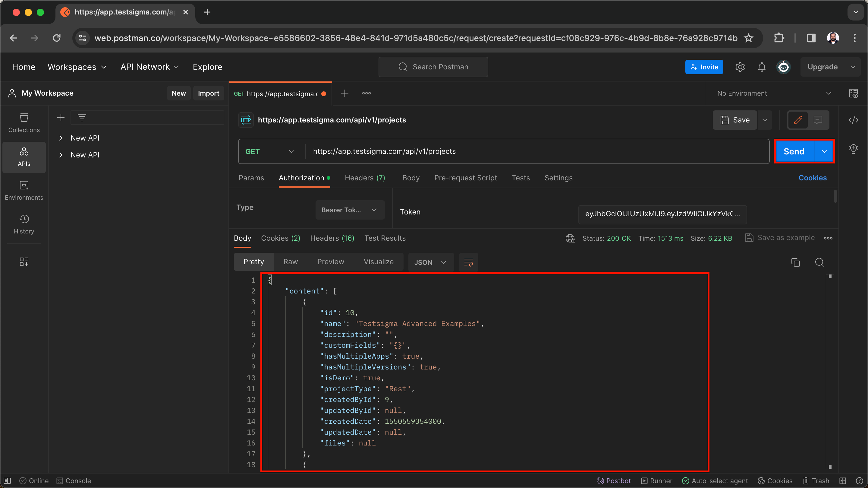
Task: Open the Postbot assistant in the status bar
Action: click(614, 480)
